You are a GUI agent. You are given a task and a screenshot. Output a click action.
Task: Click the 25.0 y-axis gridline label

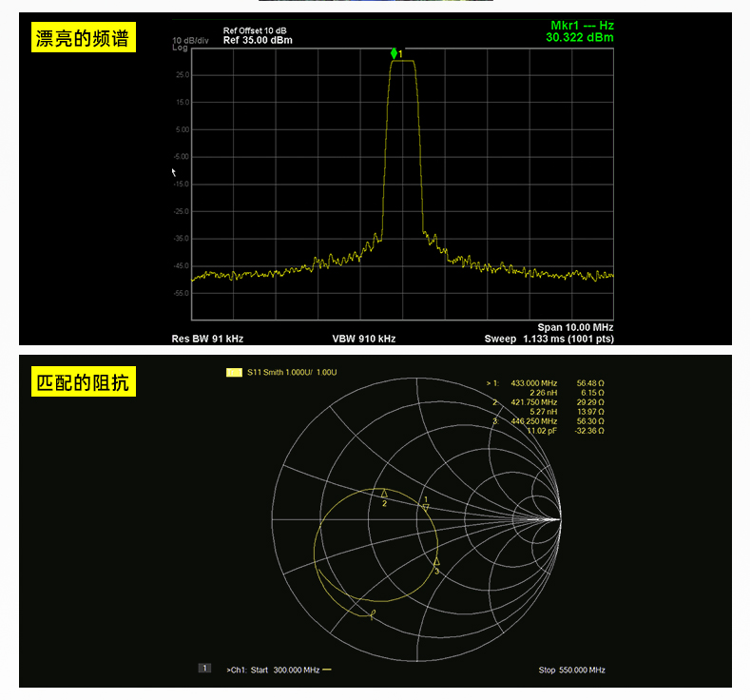pyautogui.click(x=183, y=75)
